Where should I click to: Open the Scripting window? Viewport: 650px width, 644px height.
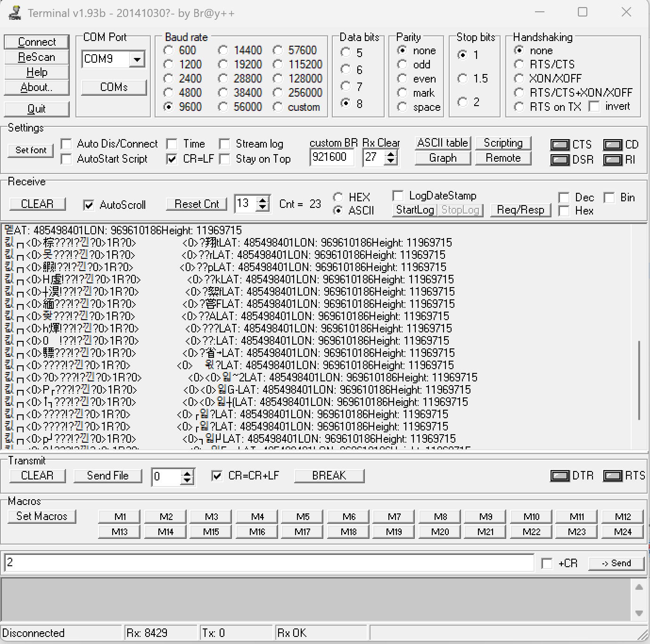pos(503,143)
